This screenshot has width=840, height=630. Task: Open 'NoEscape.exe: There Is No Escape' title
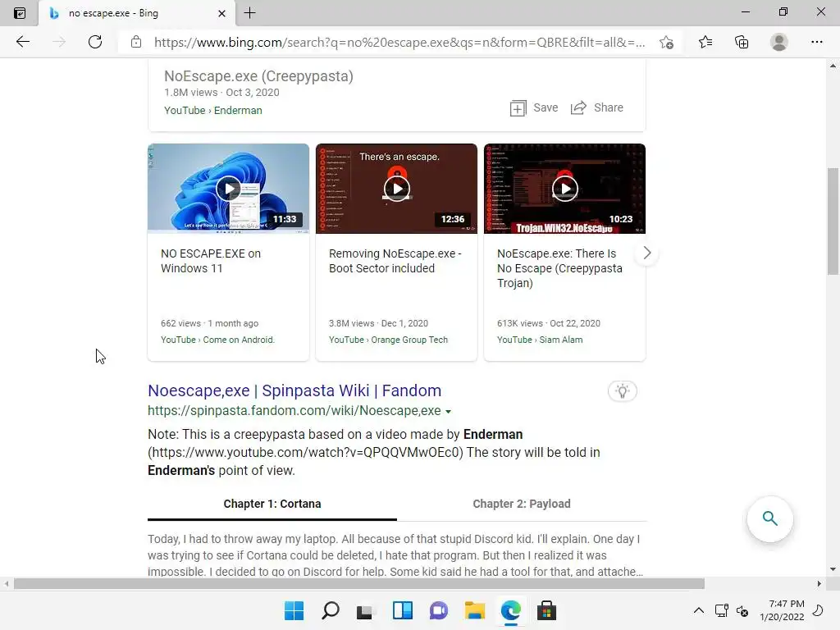[x=559, y=268]
